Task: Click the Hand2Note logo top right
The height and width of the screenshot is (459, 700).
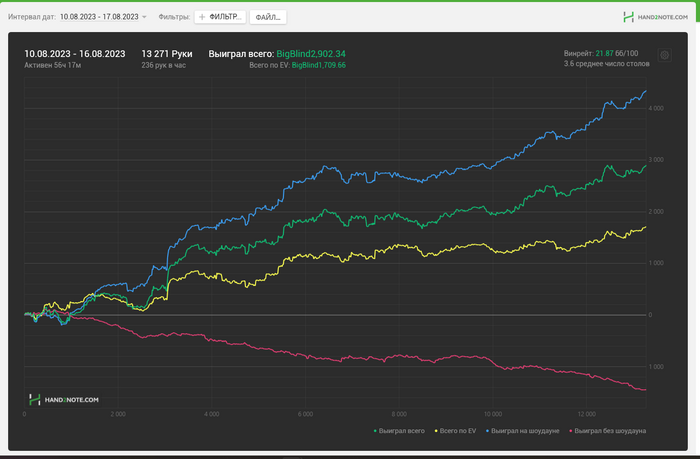Action: pos(655,17)
